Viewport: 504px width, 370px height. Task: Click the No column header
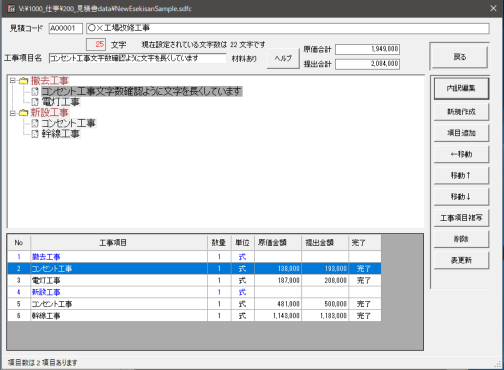pyautogui.click(x=19, y=243)
